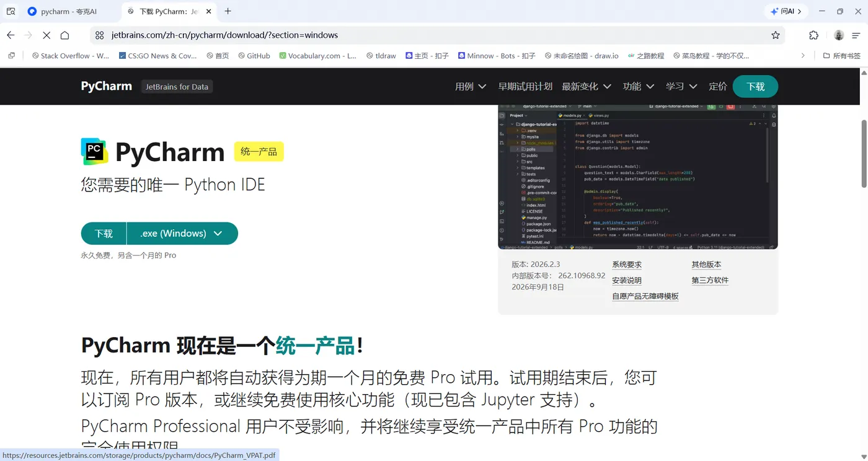Bookmark this page with the star icon
Screen dimensions: 868x461
coord(776,35)
